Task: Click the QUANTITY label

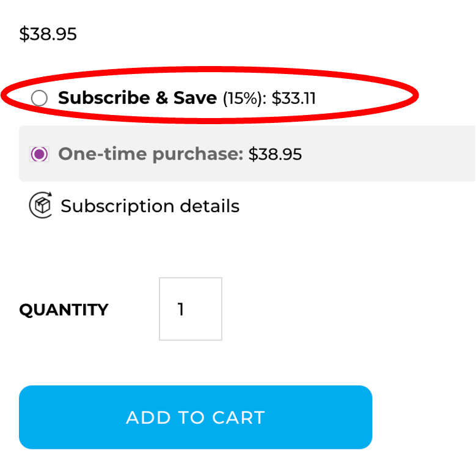Action: (64, 310)
